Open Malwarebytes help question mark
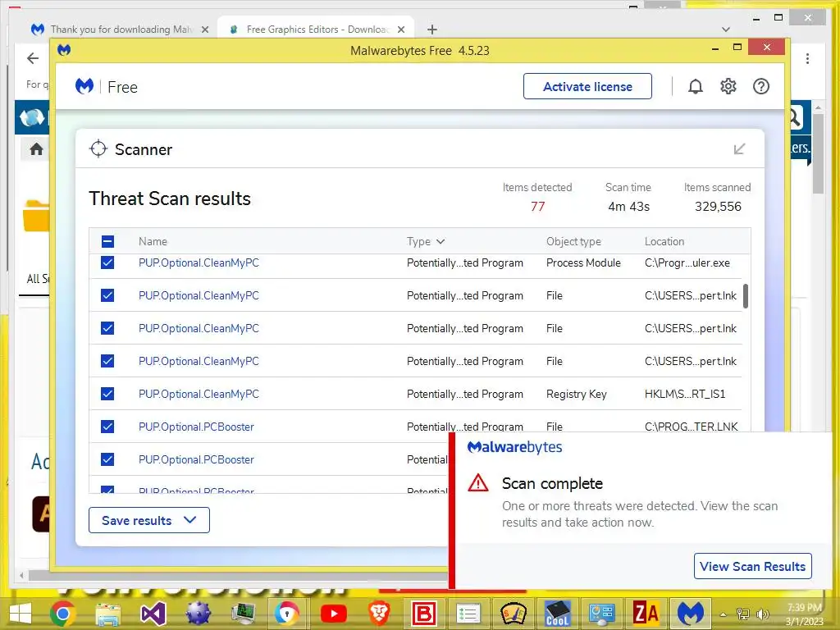The height and width of the screenshot is (630, 840). click(x=760, y=86)
